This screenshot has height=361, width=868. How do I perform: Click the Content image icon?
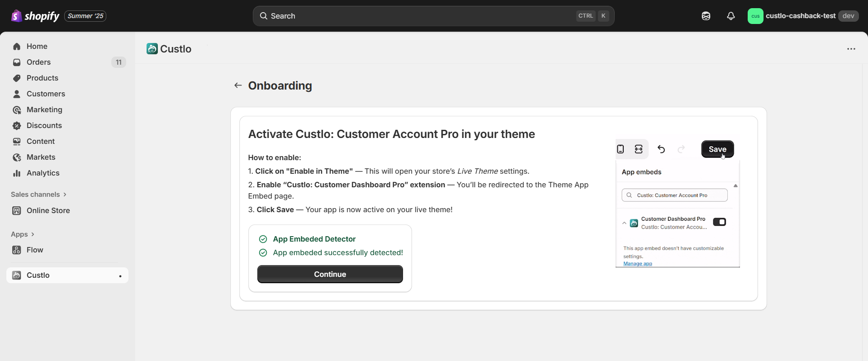17,141
